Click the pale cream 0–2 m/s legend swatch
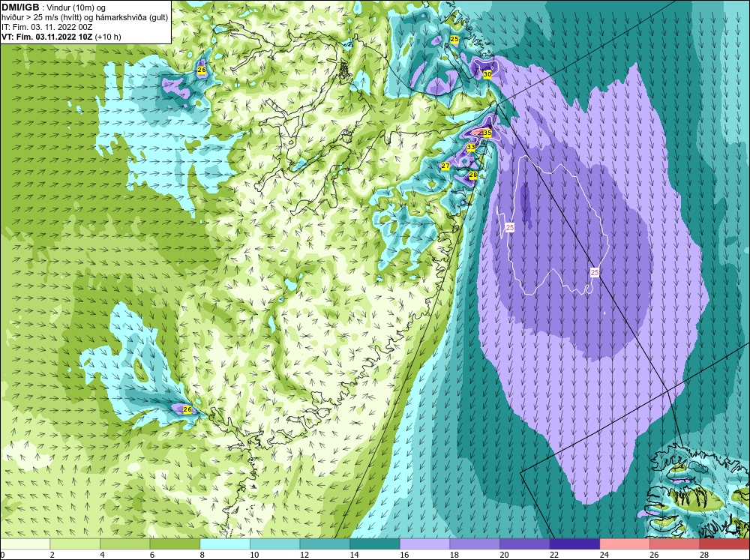Screen dimensions: 750x560 pyautogui.click(x=25, y=544)
